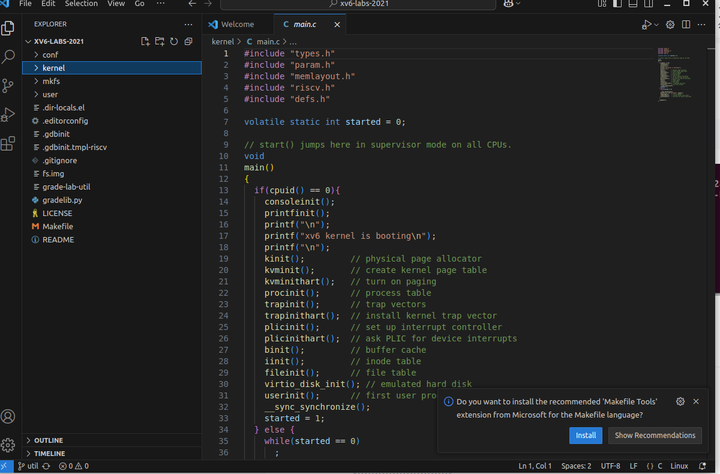The height and width of the screenshot is (474, 720).
Task: Open the Selection menu
Action: pyautogui.click(x=82, y=4)
